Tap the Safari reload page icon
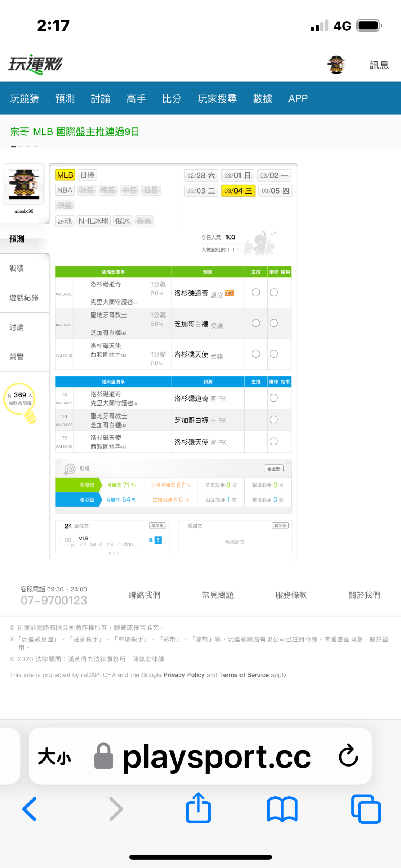 click(x=348, y=755)
